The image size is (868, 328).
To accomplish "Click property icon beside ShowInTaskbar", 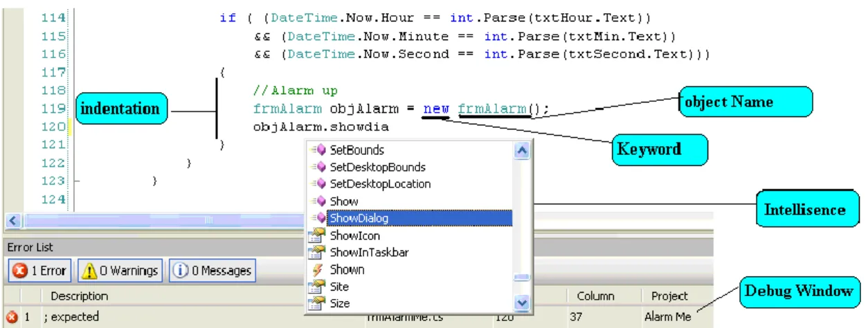I will (x=318, y=252).
